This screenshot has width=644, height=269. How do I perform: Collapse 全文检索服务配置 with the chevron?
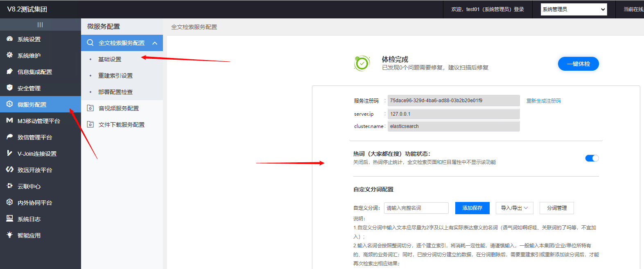coord(155,43)
